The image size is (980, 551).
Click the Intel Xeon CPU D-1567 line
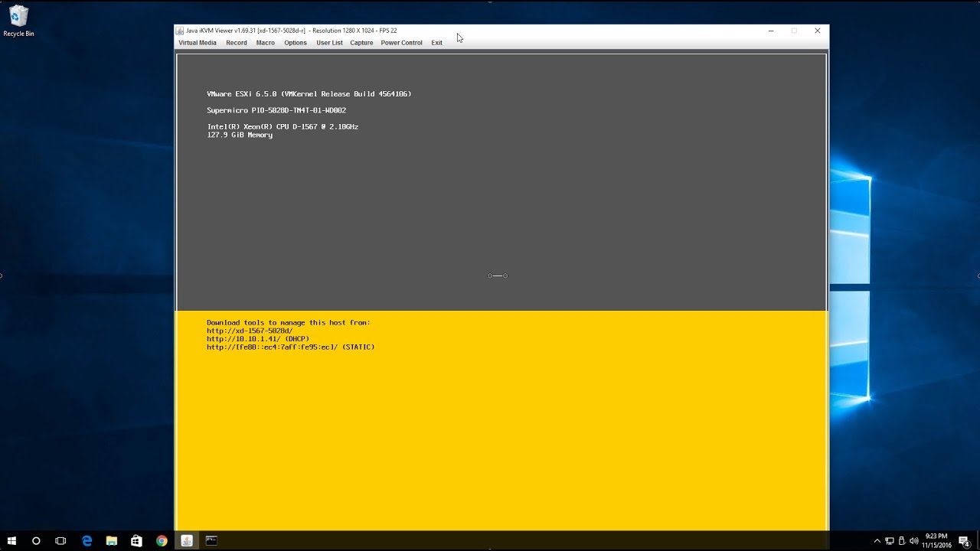pyautogui.click(x=283, y=127)
